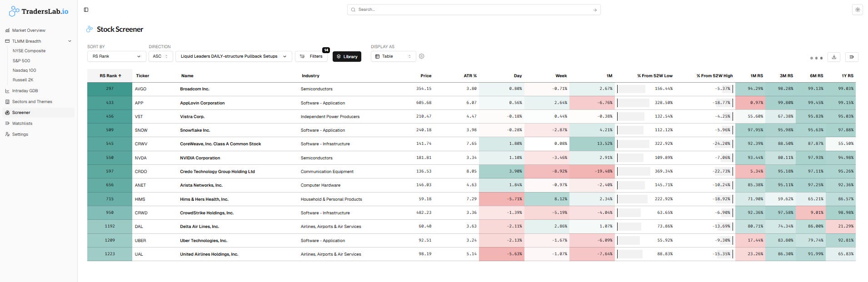868x282 pixels.
Task: Click the ANET ticker cell
Action: 140,185
